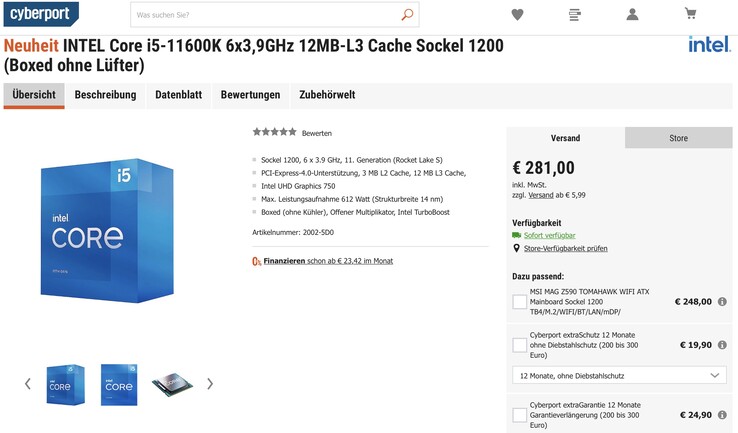Switch to the Store tab
738x433 pixels.
(x=678, y=138)
